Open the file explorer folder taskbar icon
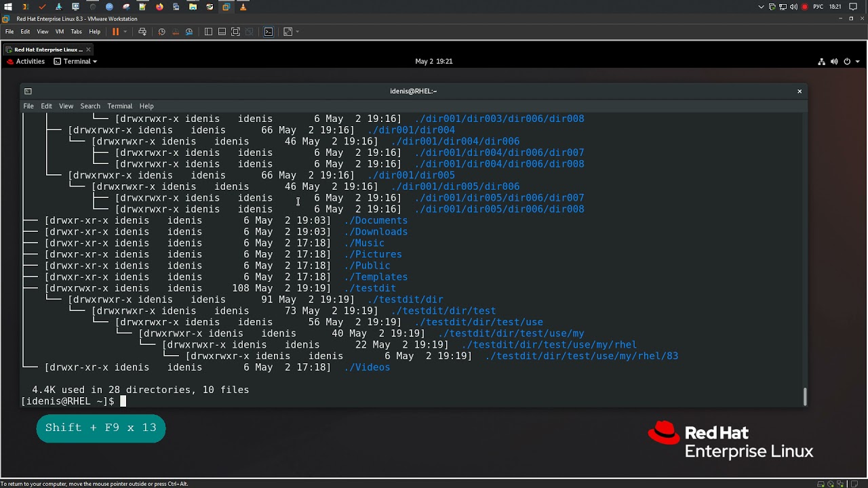The image size is (868, 488). (x=193, y=7)
